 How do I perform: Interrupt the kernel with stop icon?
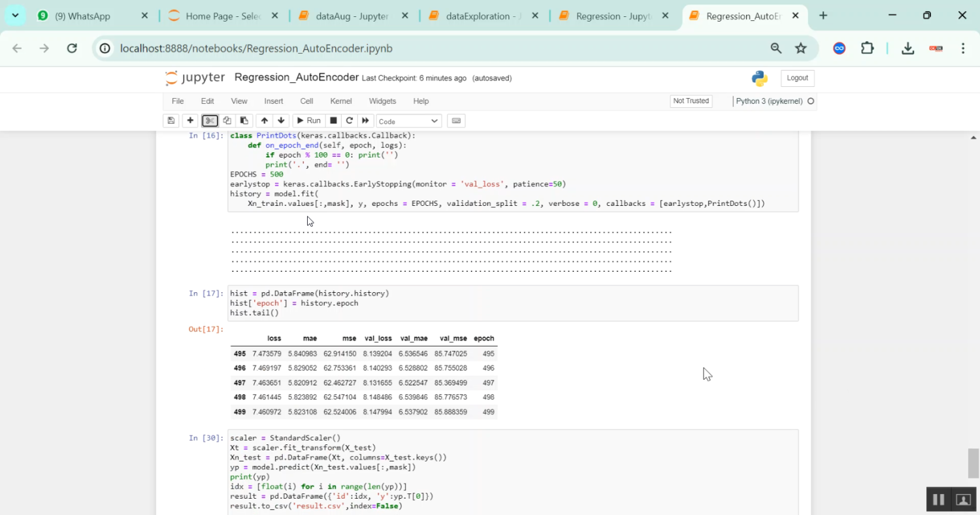[333, 121]
